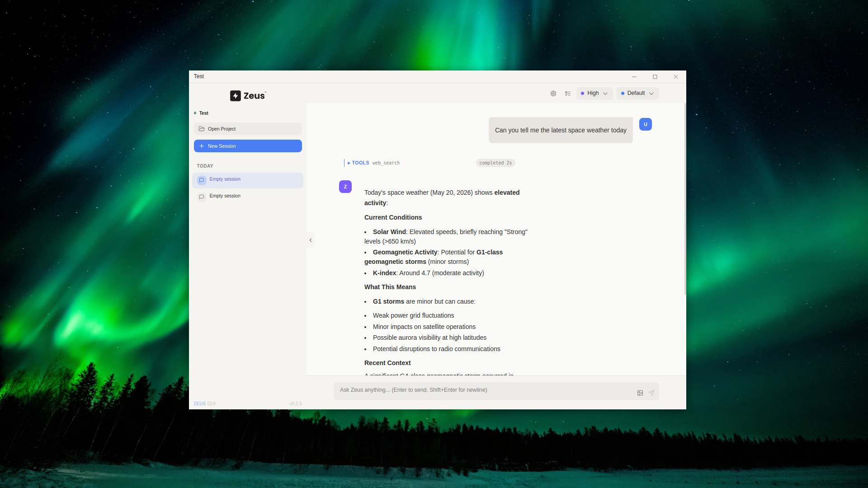Click the Current Conditions heading

393,217
